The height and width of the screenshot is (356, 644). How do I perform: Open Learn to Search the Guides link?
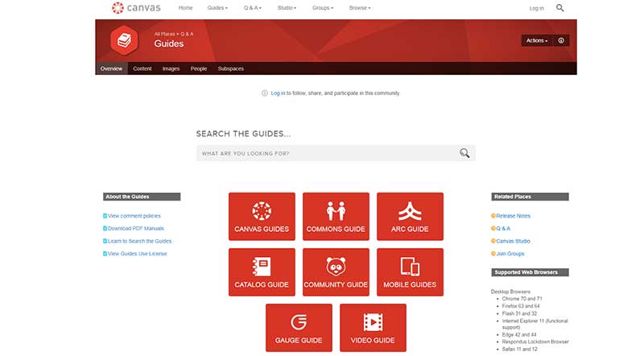[x=139, y=242]
